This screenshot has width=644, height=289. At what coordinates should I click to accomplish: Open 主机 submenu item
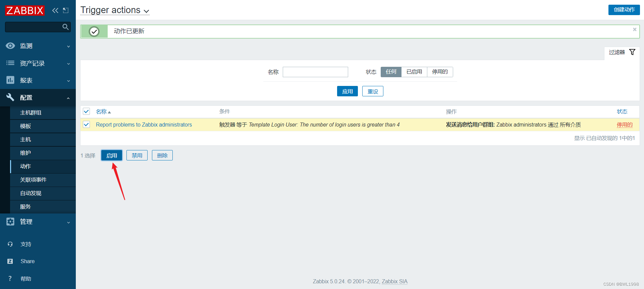(43, 140)
